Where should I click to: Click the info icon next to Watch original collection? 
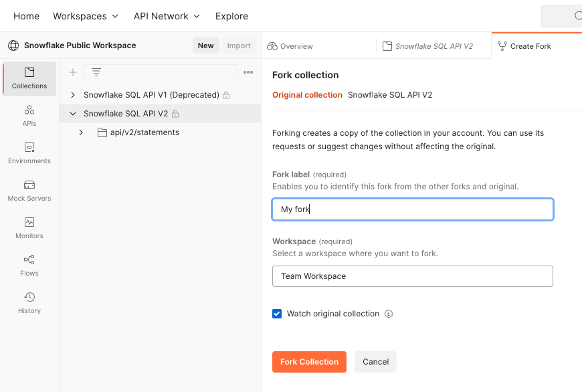[389, 314]
